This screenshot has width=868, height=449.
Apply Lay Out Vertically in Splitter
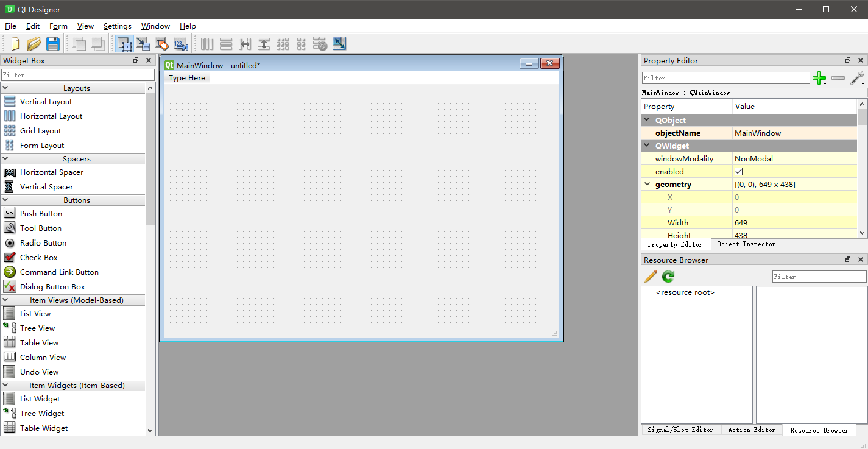(x=264, y=44)
